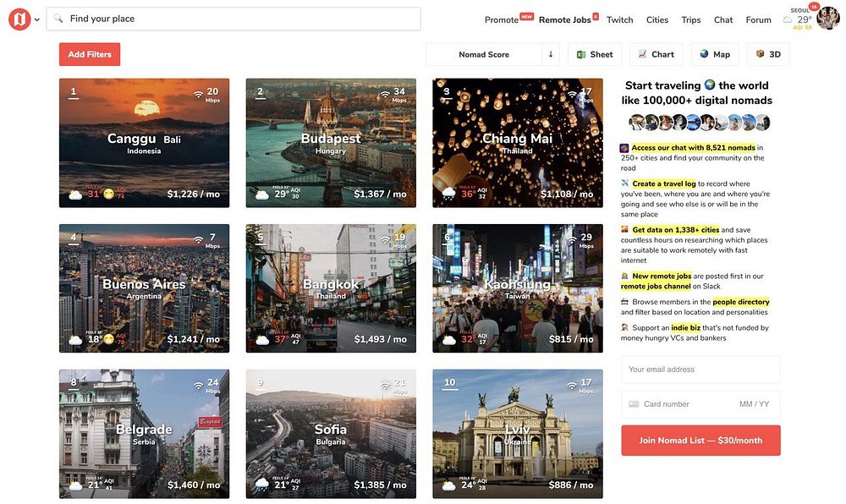Click the wifi icon on Lviv card

tap(572, 386)
